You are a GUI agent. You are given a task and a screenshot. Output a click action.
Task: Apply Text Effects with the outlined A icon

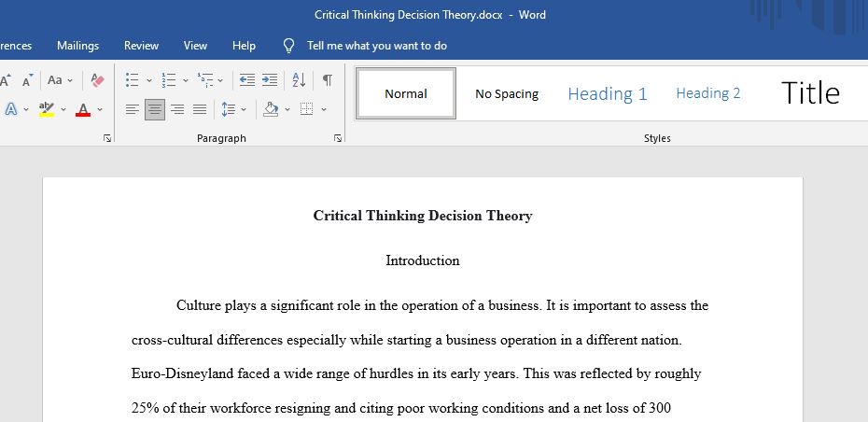click(x=10, y=109)
